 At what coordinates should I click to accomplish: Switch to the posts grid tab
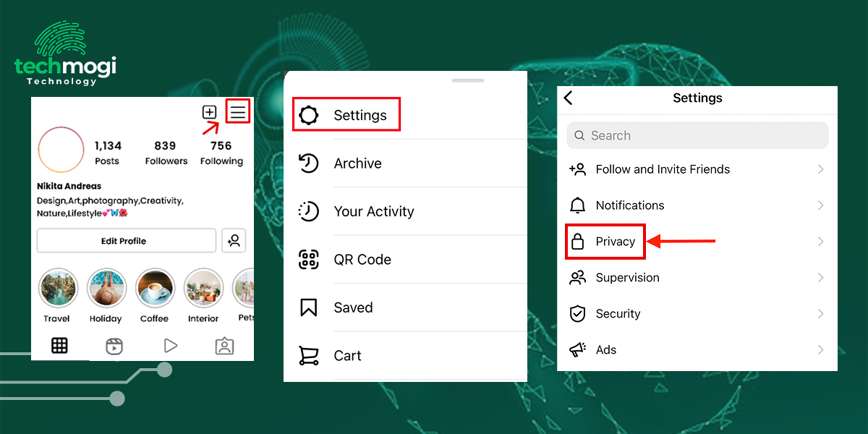[59, 346]
